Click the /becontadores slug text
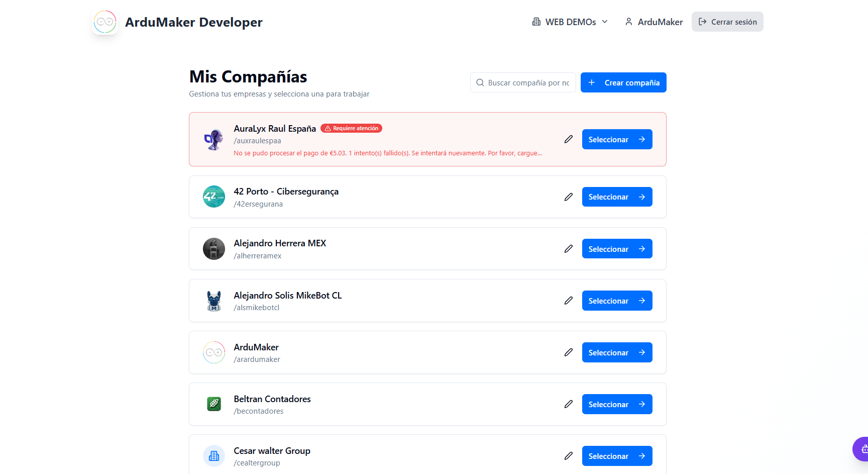The image size is (868, 474). tap(258, 411)
